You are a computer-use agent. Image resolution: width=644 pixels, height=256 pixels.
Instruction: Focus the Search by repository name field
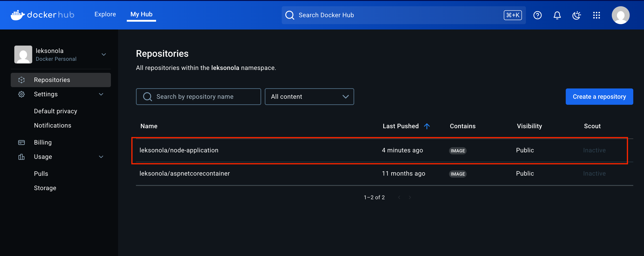coord(199,97)
